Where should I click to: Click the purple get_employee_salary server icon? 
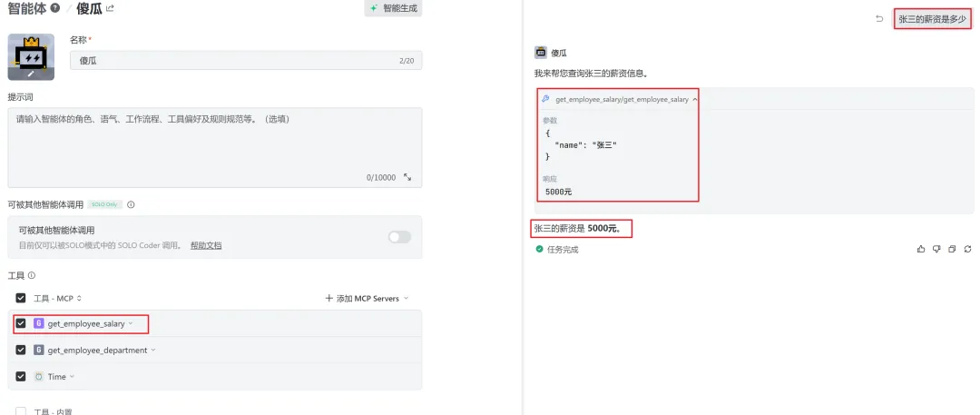(38, 323)
